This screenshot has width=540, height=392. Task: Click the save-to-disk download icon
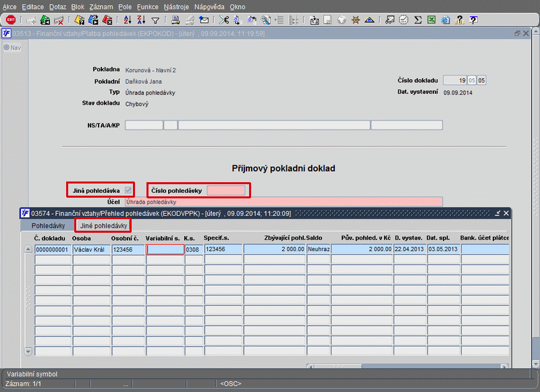click(314, 20)
